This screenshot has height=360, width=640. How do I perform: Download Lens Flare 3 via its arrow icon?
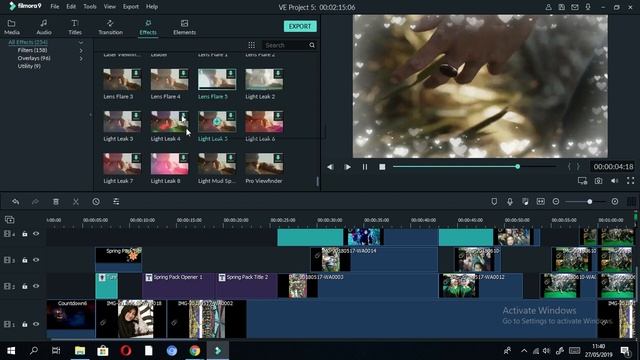pos(136,73)
